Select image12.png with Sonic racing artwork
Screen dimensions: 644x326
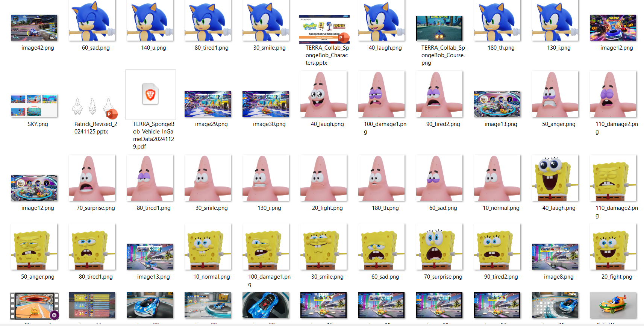pos(613,28)
